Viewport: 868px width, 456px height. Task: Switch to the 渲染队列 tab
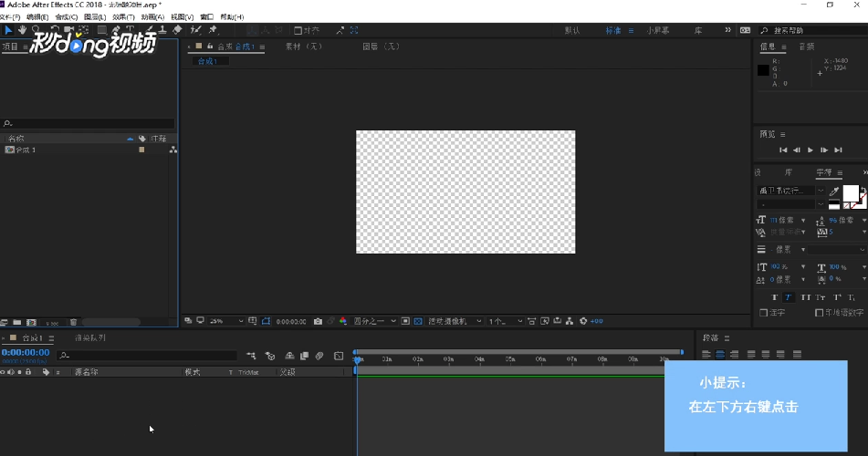tap(89, 337)
